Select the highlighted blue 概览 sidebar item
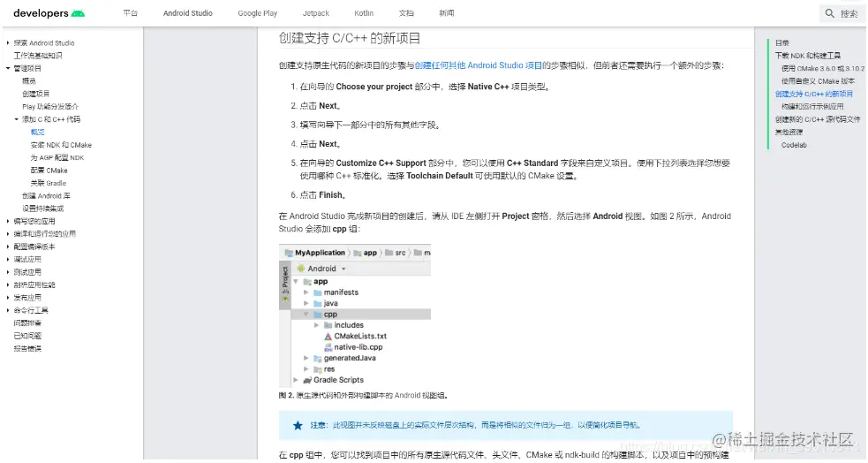 pos(38,132)
